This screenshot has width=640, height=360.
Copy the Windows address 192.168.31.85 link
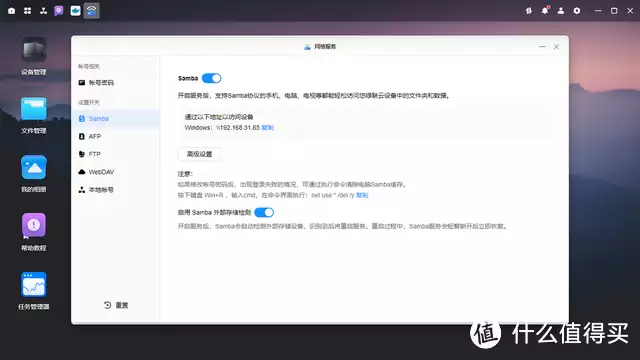pyautogui.click(x=268, y=127)
